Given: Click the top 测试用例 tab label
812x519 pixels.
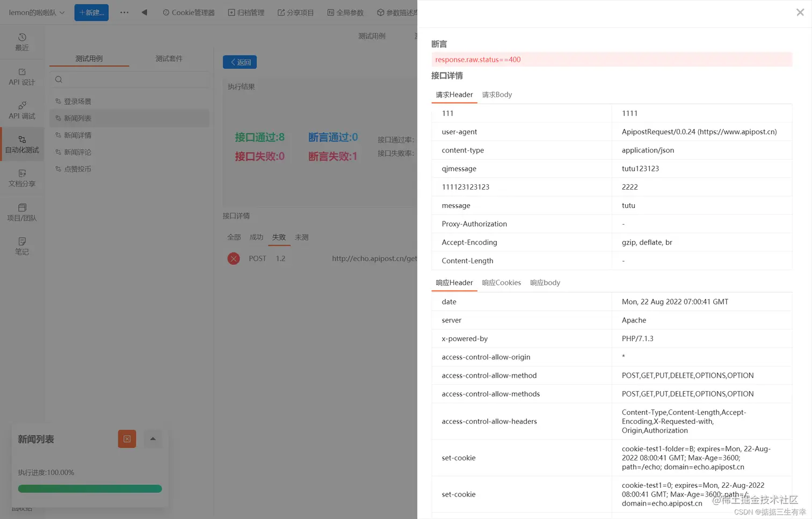Looking at the screenshot, I should coord(372,36).
